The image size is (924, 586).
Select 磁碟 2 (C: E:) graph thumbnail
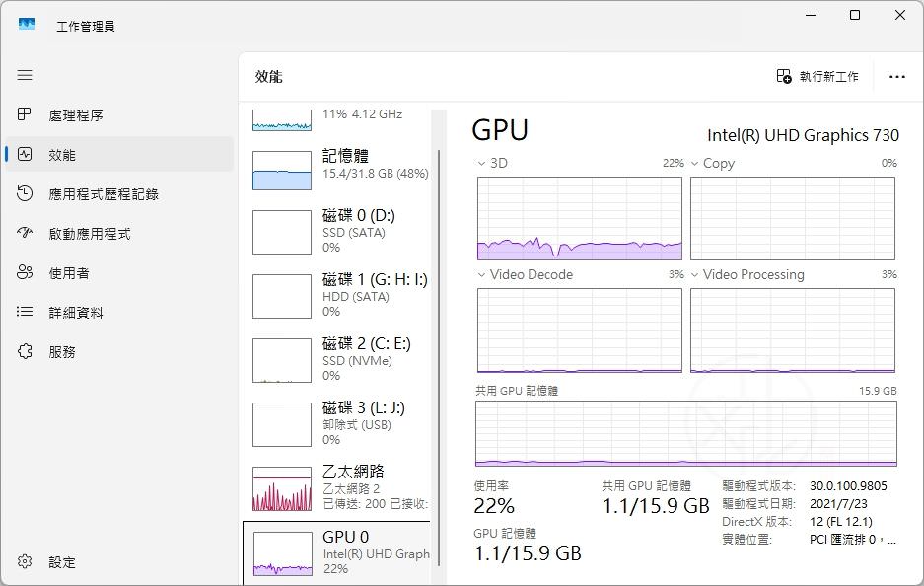[282, 360]
